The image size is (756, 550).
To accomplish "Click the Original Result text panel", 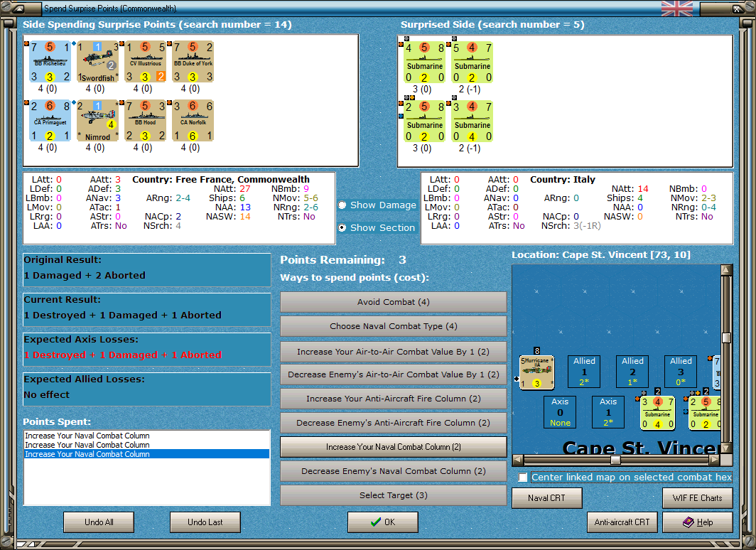I will coord(147,270).
